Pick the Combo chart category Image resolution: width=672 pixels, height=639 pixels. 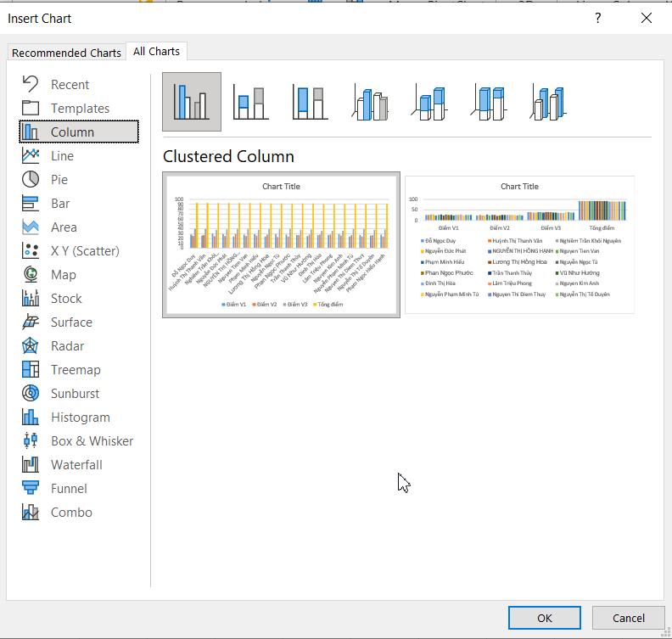[x=71, y=513]
